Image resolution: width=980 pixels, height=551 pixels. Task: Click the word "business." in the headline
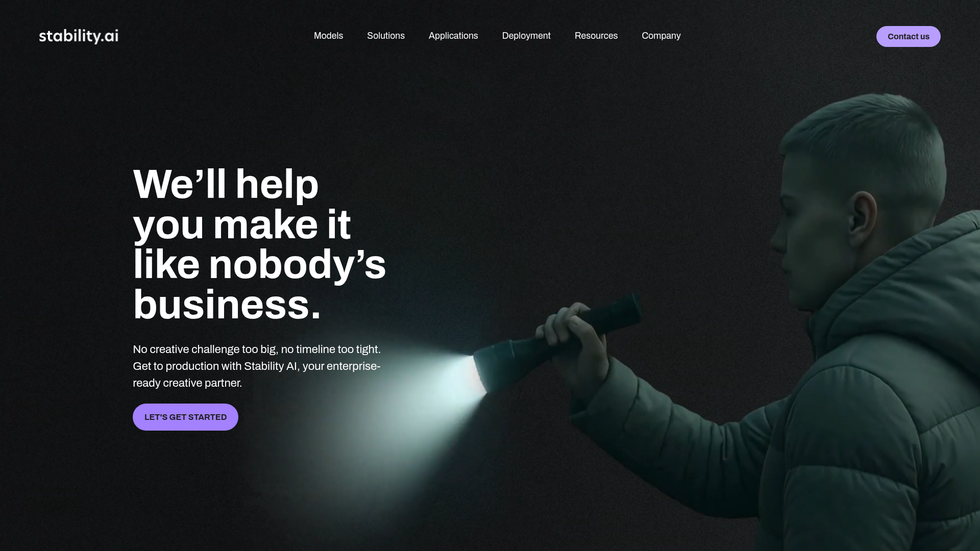(227, 305)
